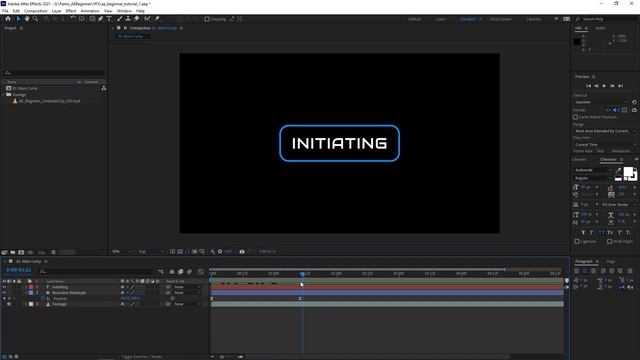
Task: Click the blue playhead in timeline
Action: 302,274
